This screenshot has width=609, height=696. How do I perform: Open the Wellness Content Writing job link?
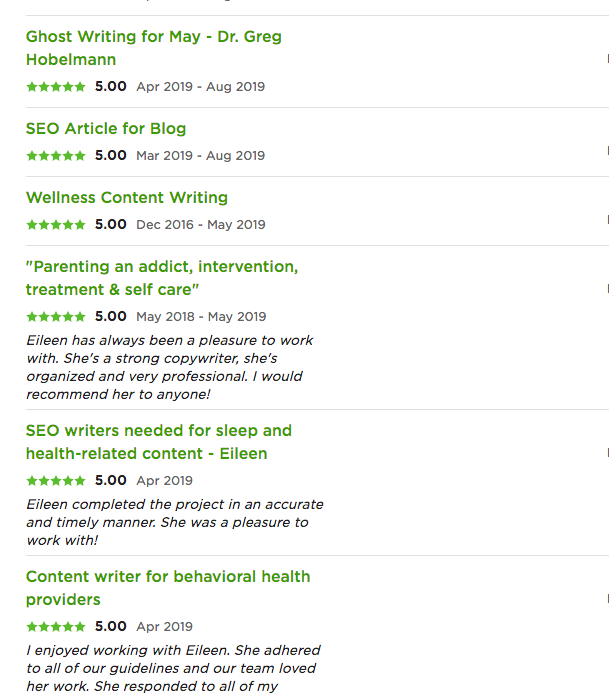click(x=127, y=198)
